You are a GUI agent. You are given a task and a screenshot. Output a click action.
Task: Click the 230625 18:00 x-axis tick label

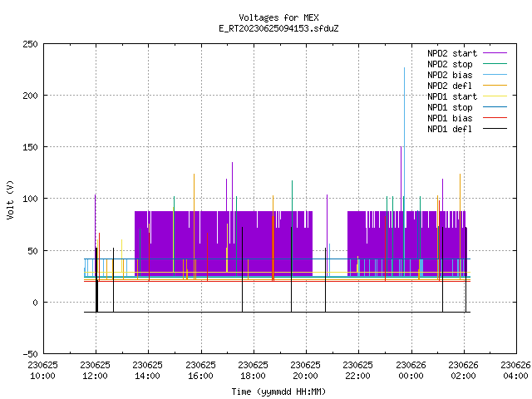pyautogui.click(x=253, y=371)
